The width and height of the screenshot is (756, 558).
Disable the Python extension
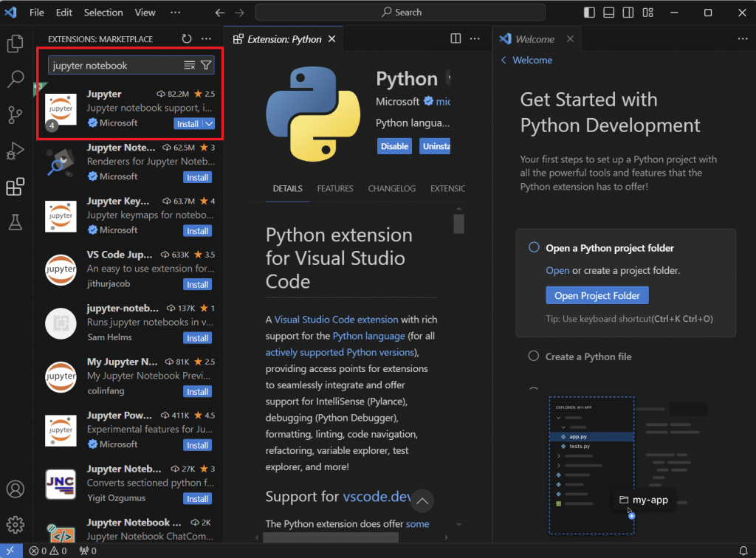(394, 146)
